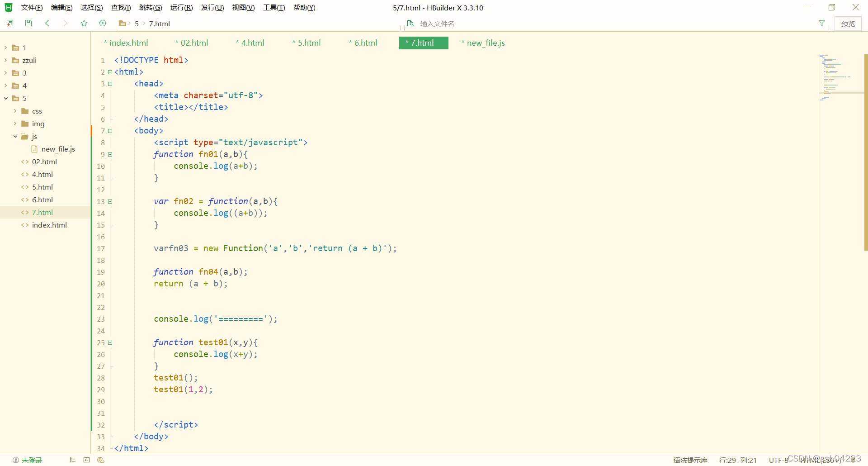The image size is (868, 466).
Task: Collapse the js folder chevron
Action: pos(15,136)
